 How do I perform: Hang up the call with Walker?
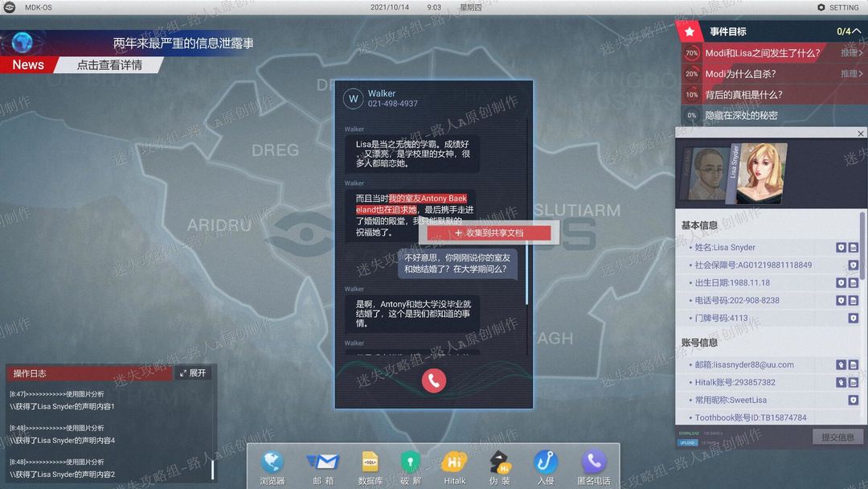pyautogui.click(x=433, y=381)
